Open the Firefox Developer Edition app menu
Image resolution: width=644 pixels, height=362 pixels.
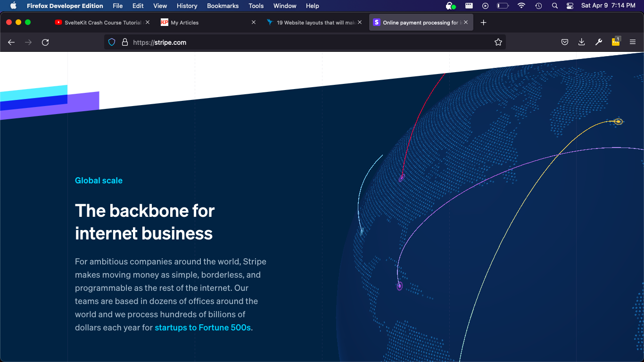[x=65, y=6]
